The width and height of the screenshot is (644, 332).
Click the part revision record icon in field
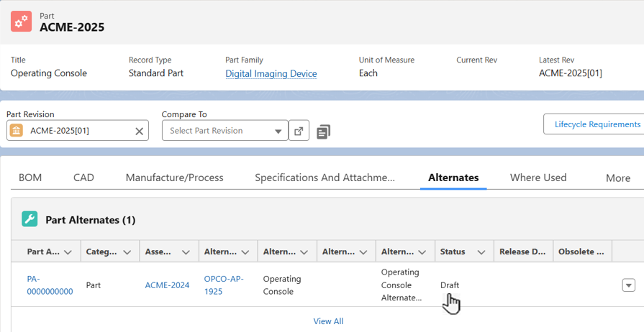17,131
